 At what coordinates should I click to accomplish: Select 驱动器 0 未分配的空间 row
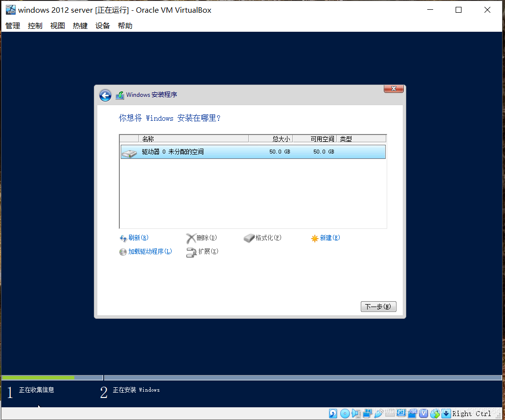click(x=253, y=152)
